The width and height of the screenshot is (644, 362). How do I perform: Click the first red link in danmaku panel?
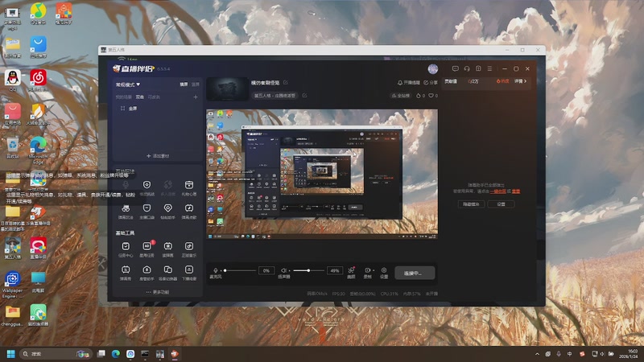(497, 191)
